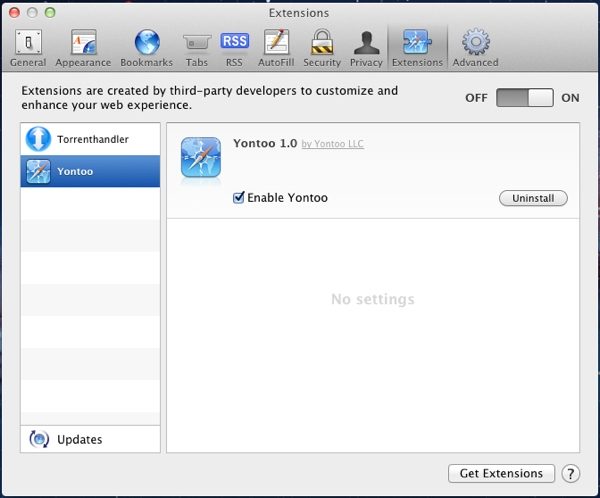The width and height of the screenshot is (600, 498).
Task: Open the Advanced gear pane
Action: (474, 47)
